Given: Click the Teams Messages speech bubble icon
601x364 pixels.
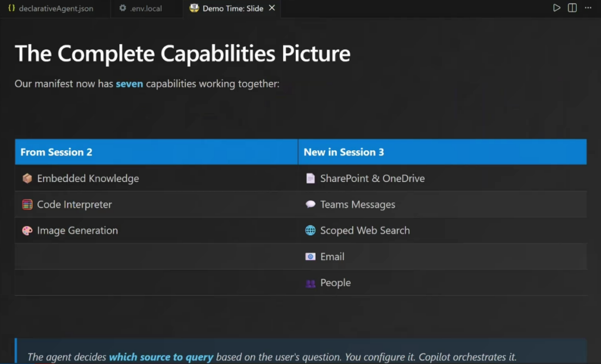Looking at the screenshot, I should (310, 205).
